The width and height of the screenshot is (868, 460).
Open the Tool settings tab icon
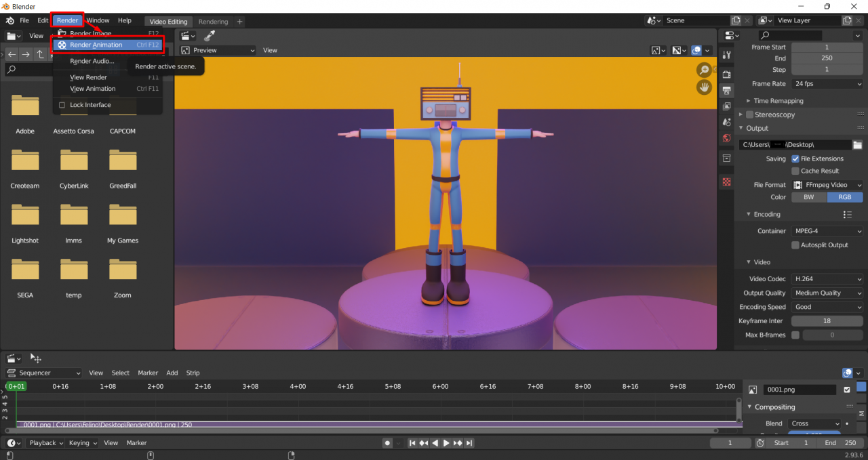[x=726, y=55]
